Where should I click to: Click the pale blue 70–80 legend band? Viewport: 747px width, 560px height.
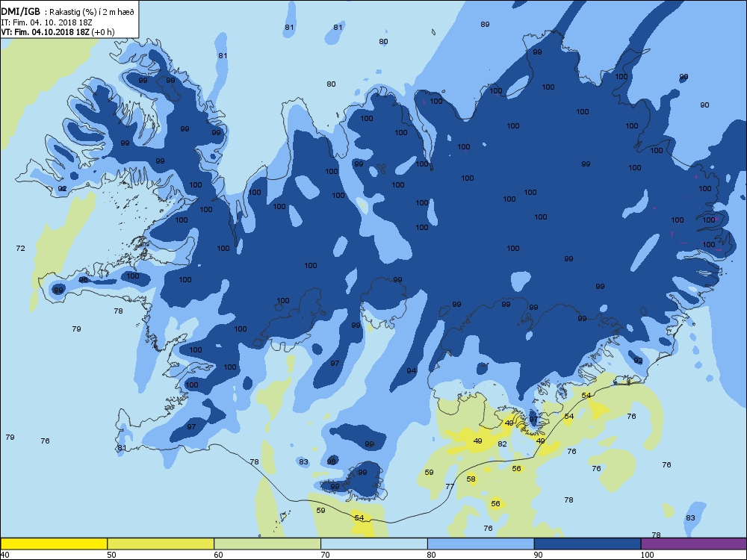pyautogui.click(x=374, y=544)
